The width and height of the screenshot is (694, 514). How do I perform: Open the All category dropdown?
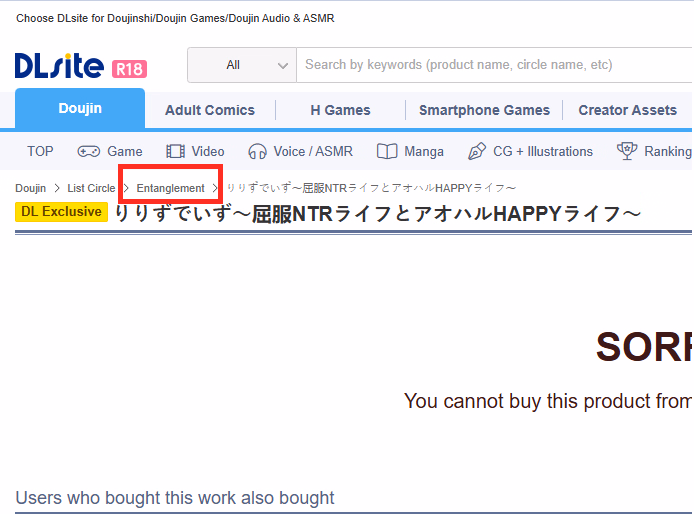click(242, 65)
